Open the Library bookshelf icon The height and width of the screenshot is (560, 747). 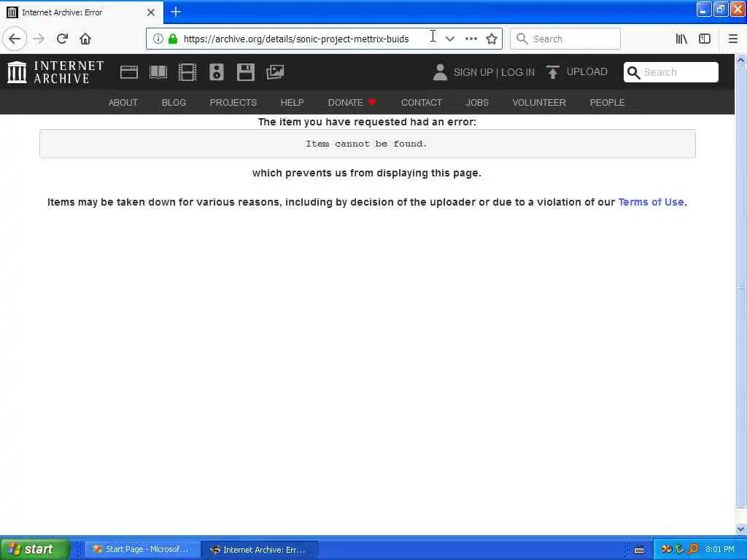click(x=681, y=39)
